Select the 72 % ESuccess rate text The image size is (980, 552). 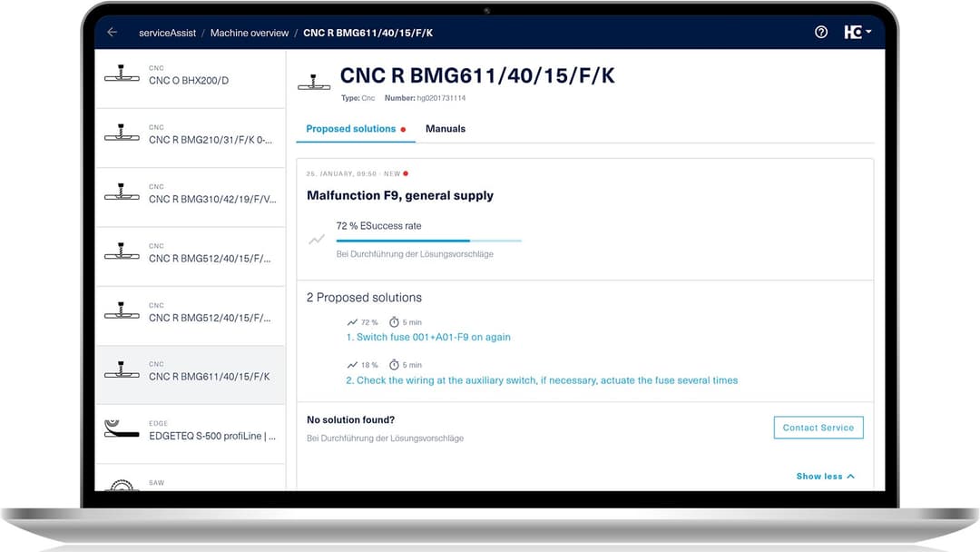pos(378,226)
